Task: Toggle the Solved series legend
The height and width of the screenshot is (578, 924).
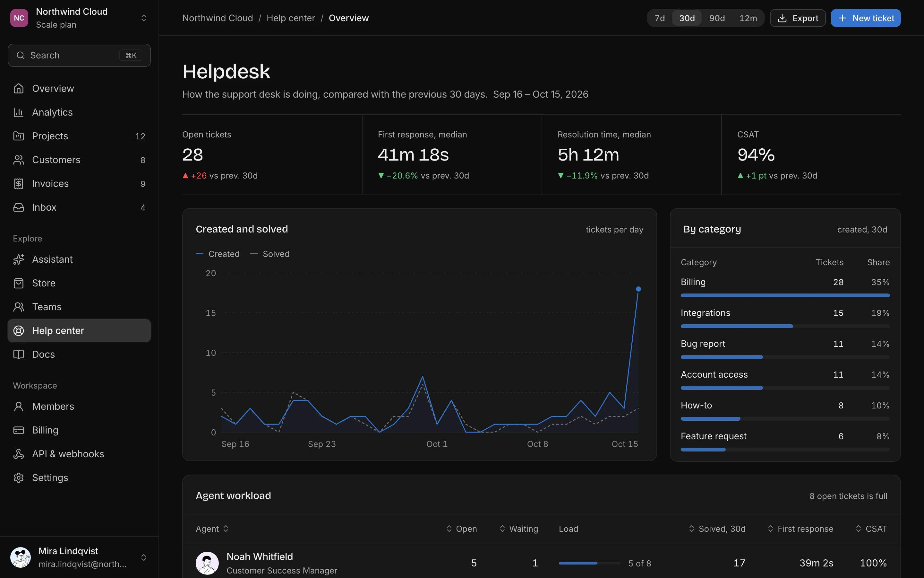Action: coord(269,254)
